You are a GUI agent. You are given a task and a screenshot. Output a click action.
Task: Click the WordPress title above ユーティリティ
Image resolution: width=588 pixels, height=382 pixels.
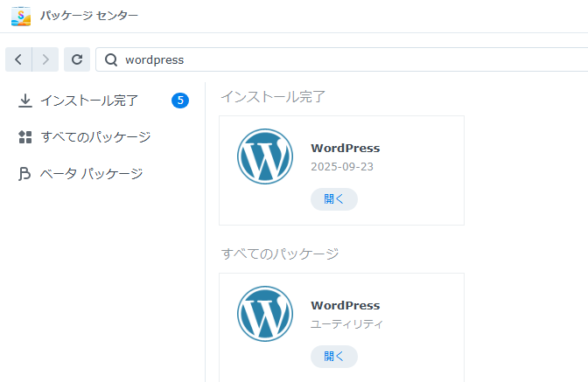pyautogui.click(x=346, y=306)
